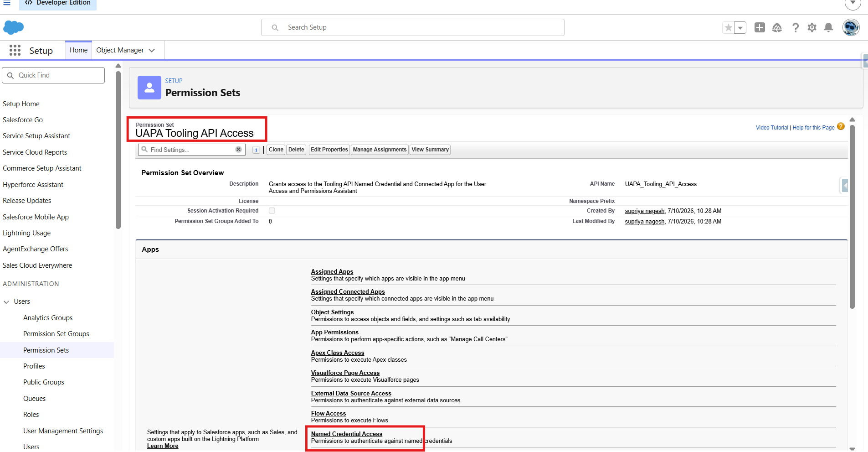Click the info icon beside Find Settings
The image size is (868, 452).
[256, 150]
